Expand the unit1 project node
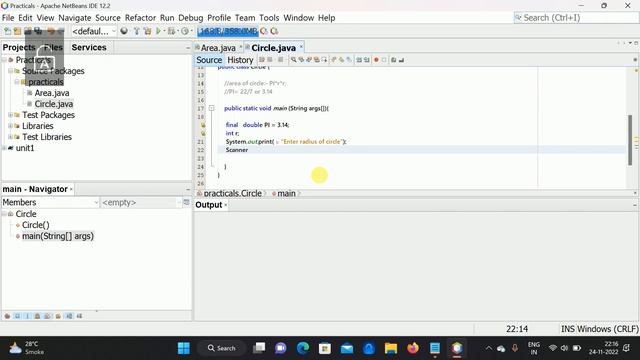Image resolution: width=640 pixels, height=360 pixels. 4,148
